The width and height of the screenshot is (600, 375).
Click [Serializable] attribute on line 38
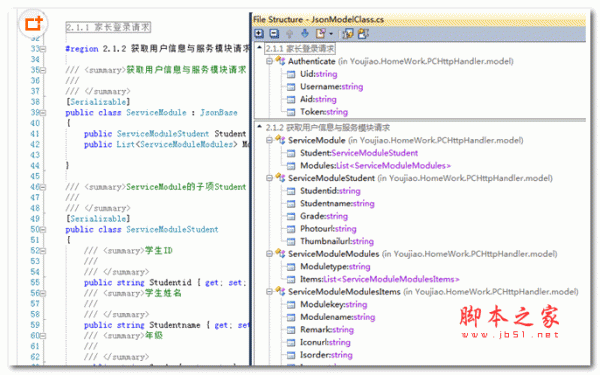click(x=98, y=102)
